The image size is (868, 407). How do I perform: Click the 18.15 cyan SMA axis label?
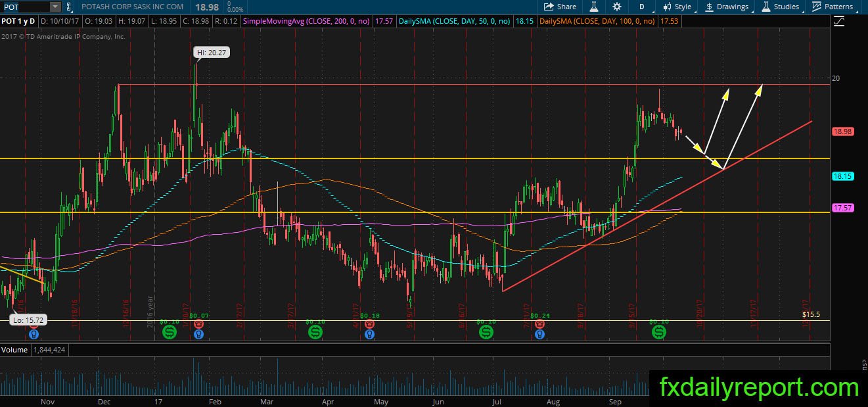click(x=842, y=176)
